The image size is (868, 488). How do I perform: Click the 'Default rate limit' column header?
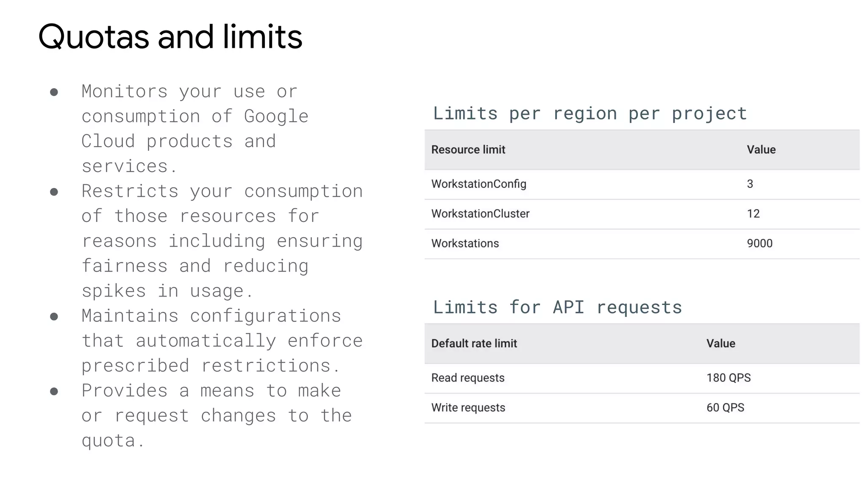pyautogui.click(x=474, y=344)
